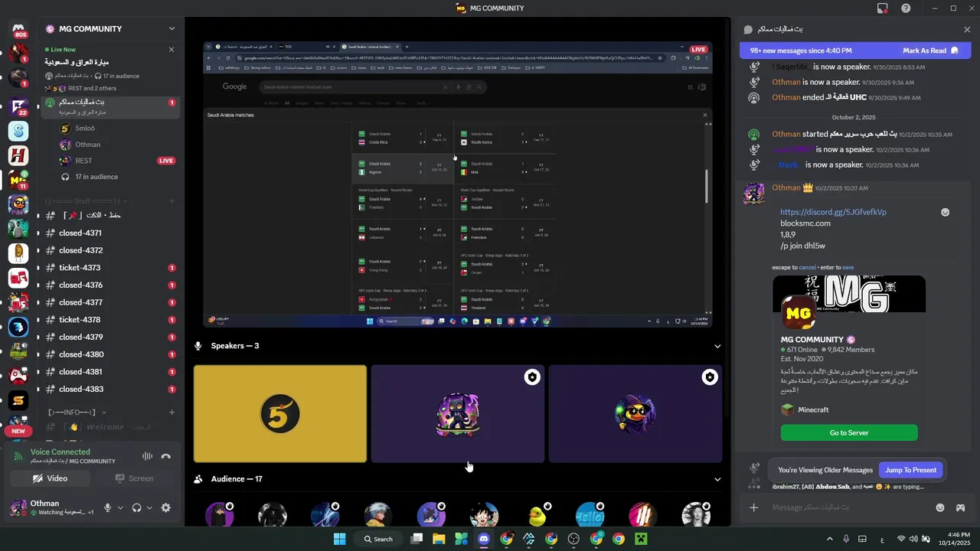The image size is (980, 551).
Task: Open headphone output options dropdown arrow
Action: pyautogui.click(x=149, y=507)
